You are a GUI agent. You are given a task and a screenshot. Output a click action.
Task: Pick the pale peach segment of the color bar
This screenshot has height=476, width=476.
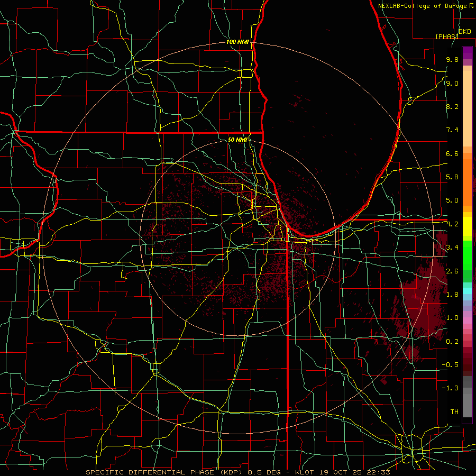pyautogui.click(x=467, y=109)
